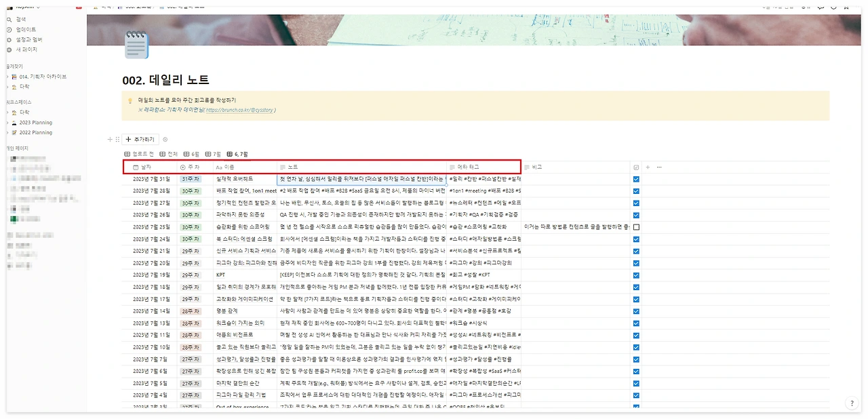Open 설정과 멤버 settings in sidebar
The width and height of the screenshot is (868, 419).
[x=24, y=40]
